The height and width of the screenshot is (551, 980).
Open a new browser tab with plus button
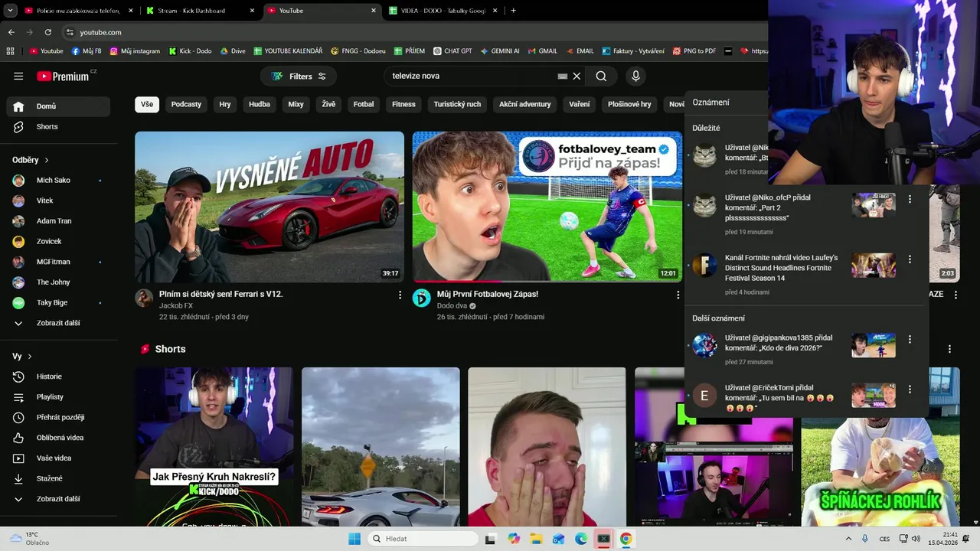(513, 11)
